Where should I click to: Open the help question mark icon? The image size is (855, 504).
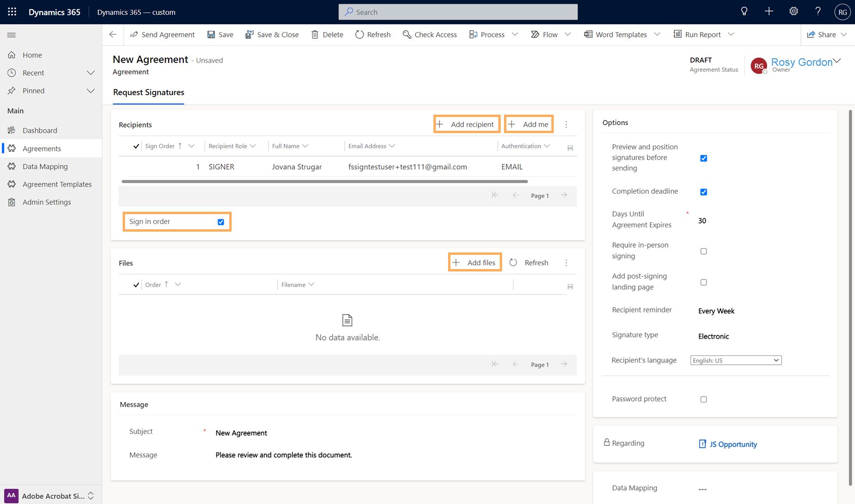[x=818, y=12]
